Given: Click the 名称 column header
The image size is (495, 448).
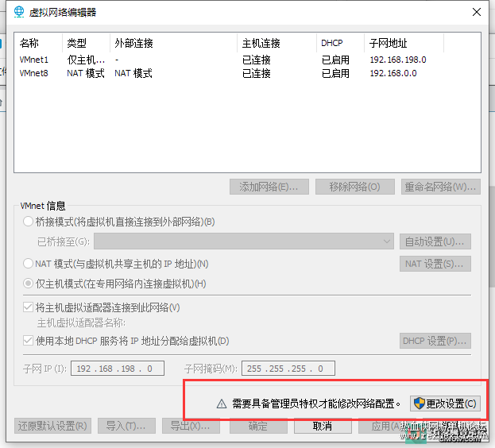Looking at the screenshot, I should pos(38,43).
